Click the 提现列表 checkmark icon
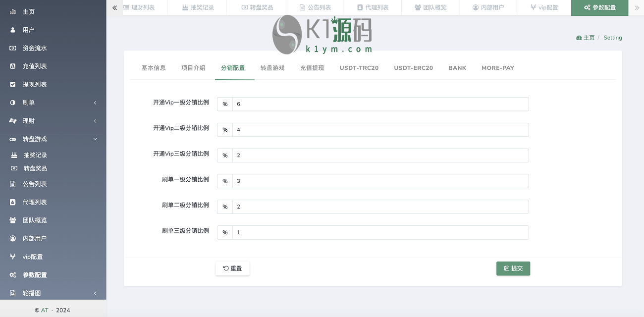This screenshot has width=644, height=317. [x=13, y=85]
